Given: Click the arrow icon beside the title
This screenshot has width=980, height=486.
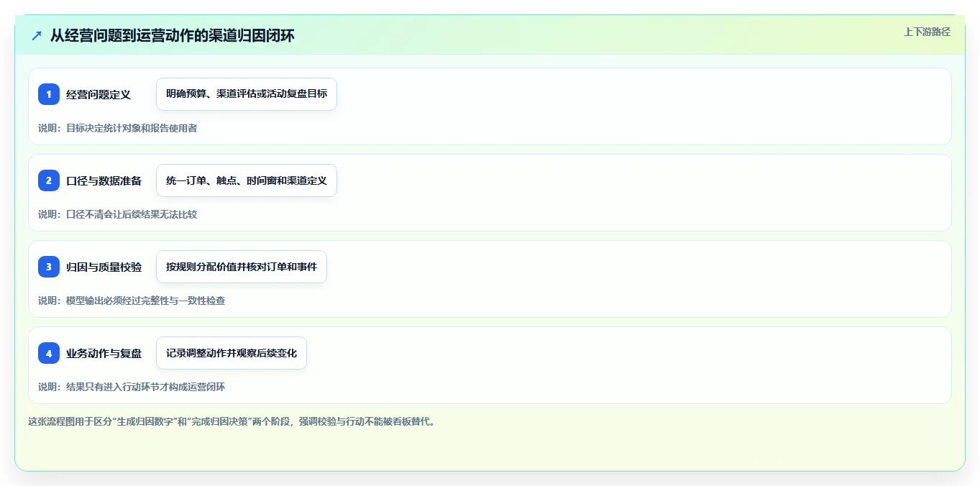Looking at the screenshot, I should coord(37,35).
